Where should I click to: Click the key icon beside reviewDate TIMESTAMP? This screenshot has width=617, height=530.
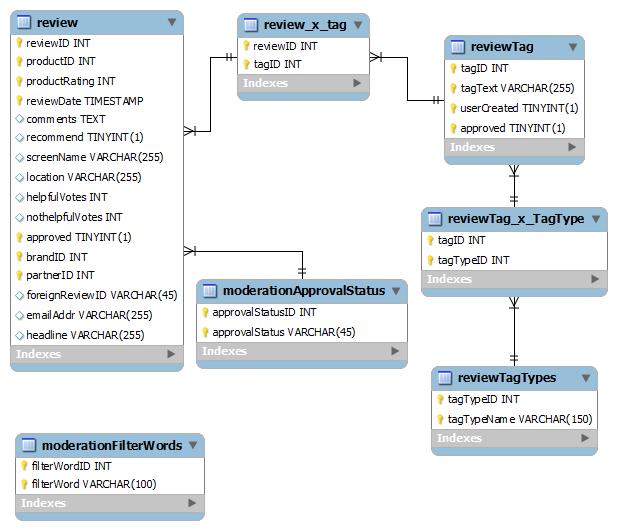pyautogui.click(x=19, y=101)
